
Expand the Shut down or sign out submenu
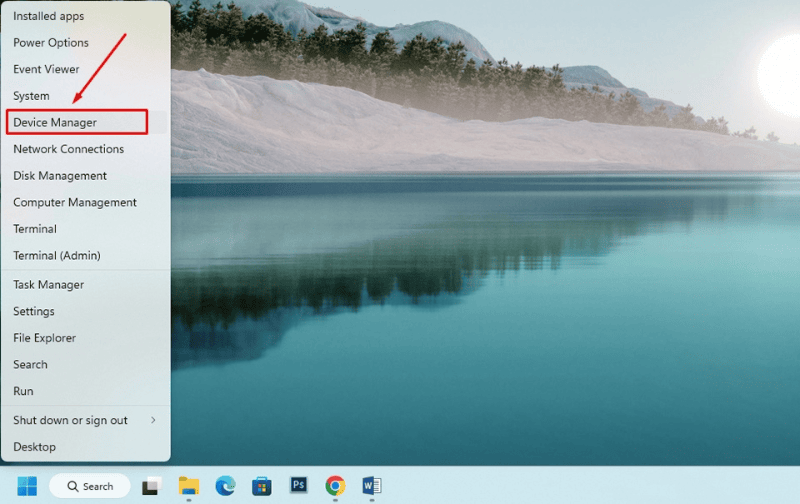click(x=84, y=420)
